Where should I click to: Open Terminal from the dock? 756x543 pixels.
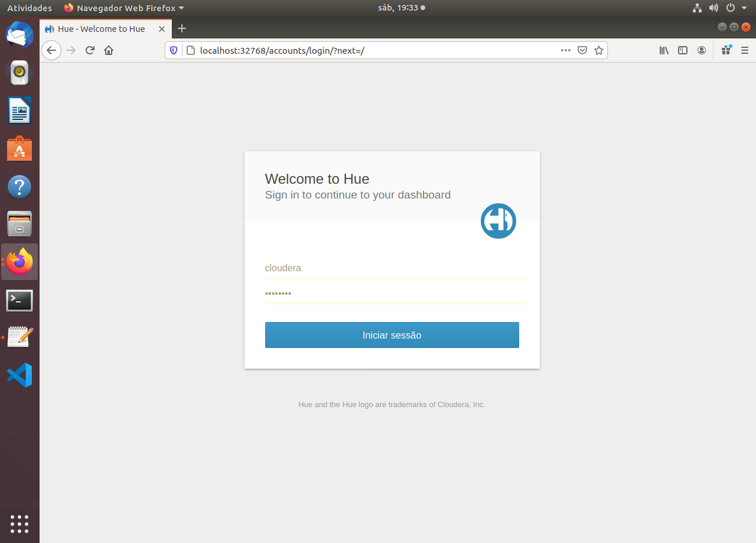click(19, 300)
